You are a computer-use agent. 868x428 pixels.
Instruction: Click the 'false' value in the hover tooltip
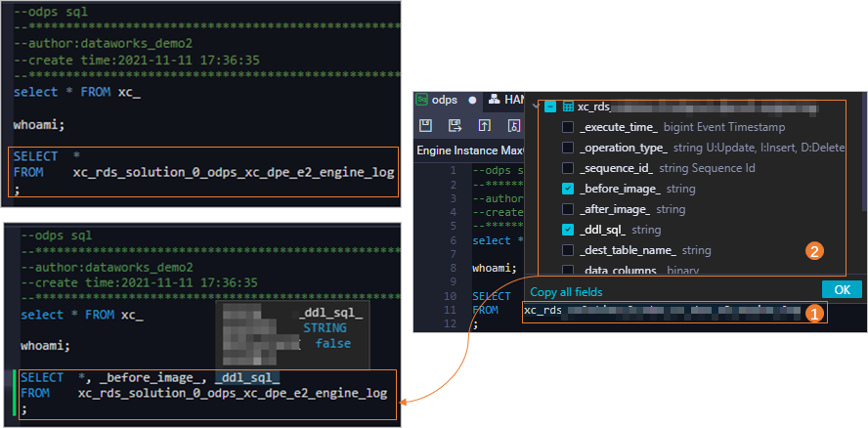coord(333,344)
